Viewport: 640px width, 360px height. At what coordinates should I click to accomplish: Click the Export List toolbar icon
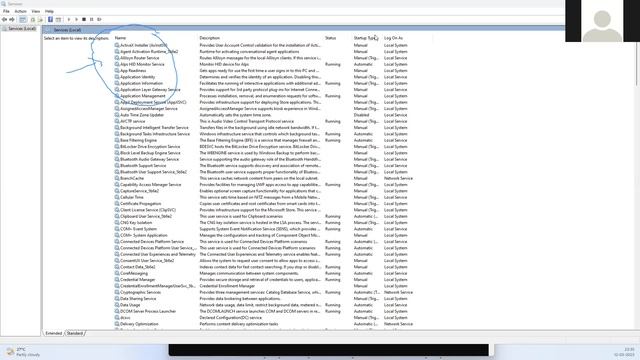pyautogui.click(x=40, y=20)
